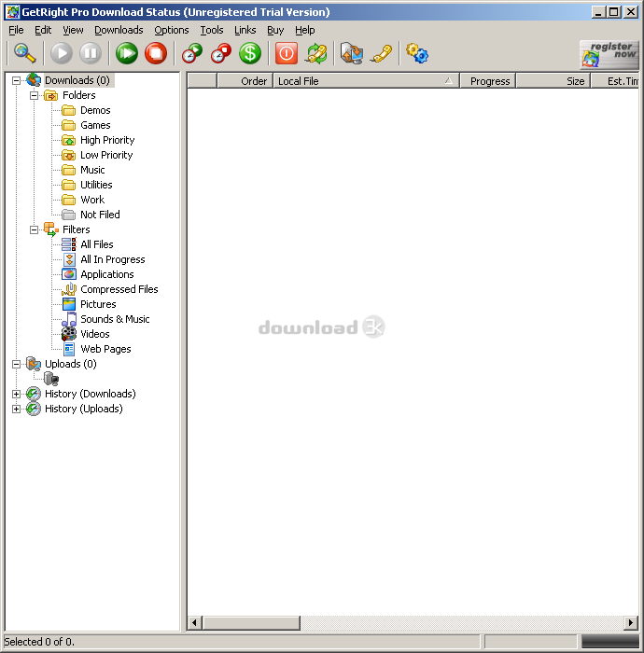
Task: Click the register now banner
Action: pos(609,54)
